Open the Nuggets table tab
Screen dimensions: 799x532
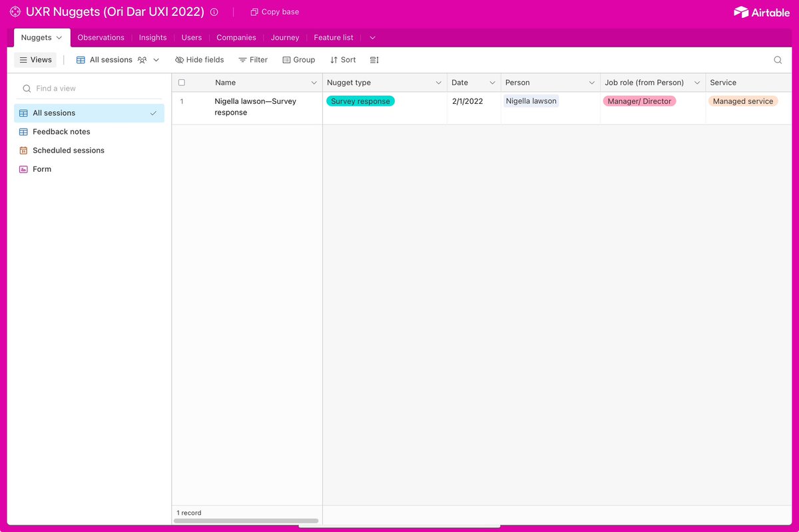[x=42, y=38]
